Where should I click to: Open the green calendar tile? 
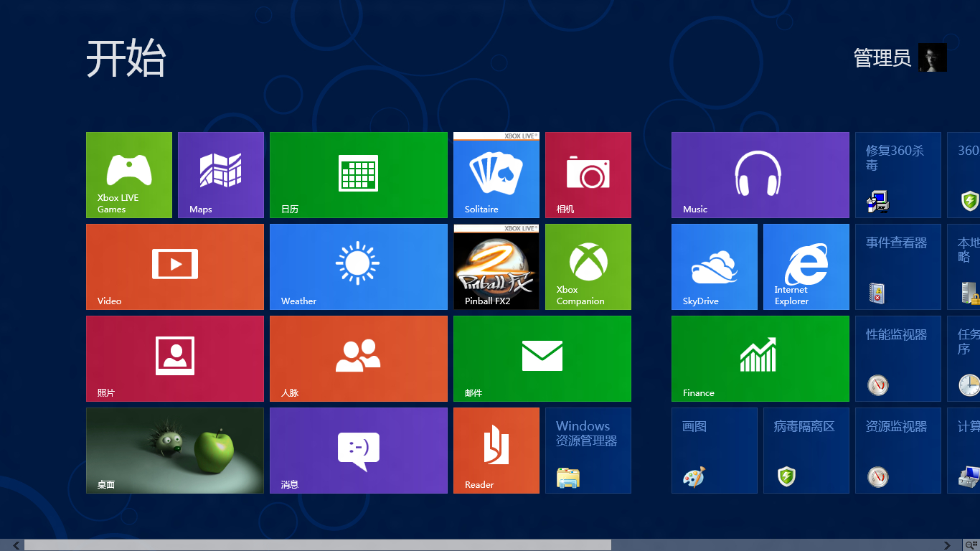359,175
